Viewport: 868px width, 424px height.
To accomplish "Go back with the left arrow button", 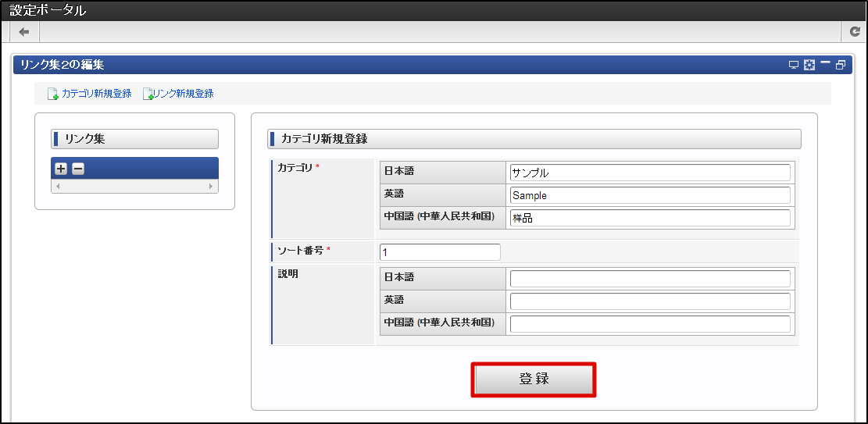I will tap(23, 32).
